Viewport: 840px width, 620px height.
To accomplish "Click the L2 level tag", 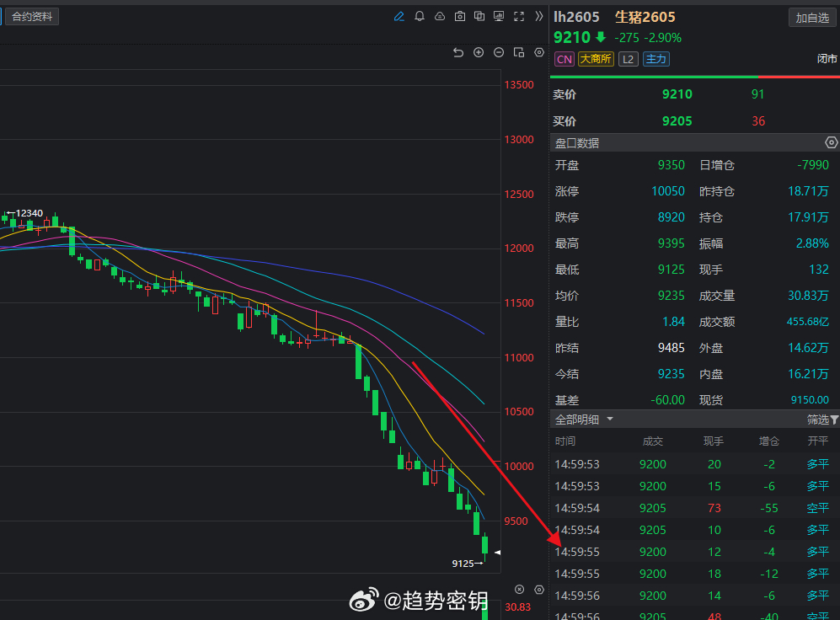I will tap(628, 59).
